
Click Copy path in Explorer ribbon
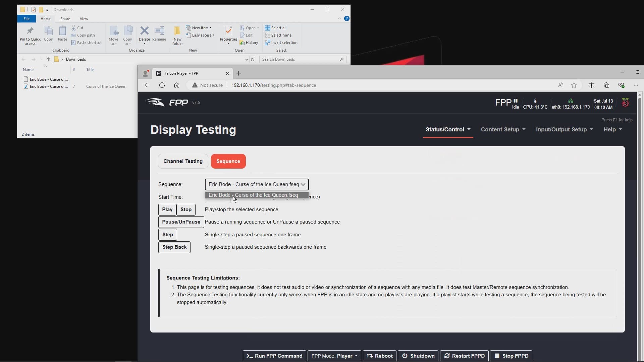[83, 35]
